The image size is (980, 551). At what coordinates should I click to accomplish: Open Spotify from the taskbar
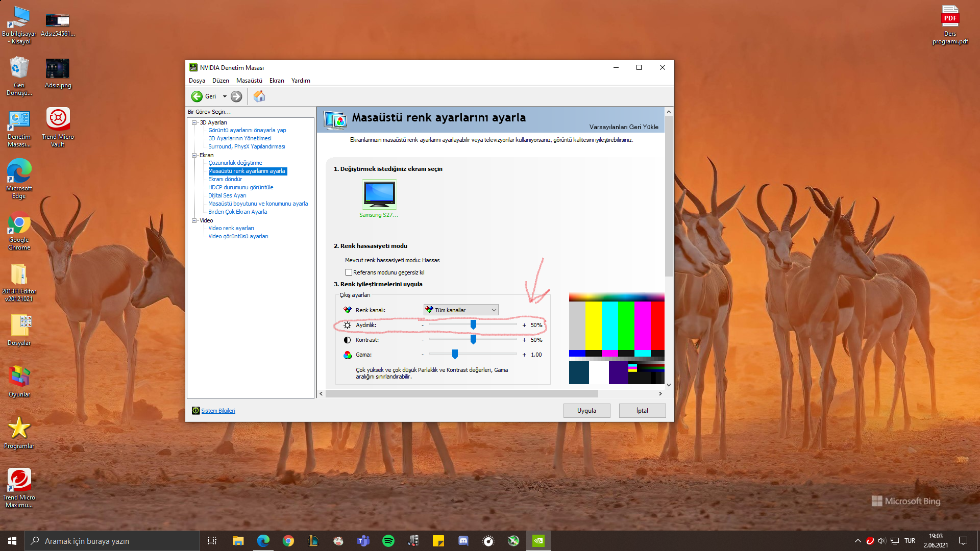click(x=388, y=541)
